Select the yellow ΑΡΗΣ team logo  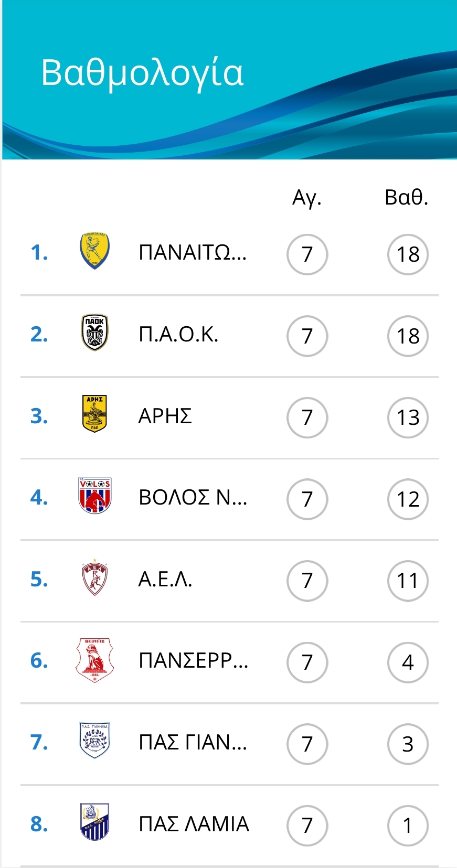coord(95,414)
